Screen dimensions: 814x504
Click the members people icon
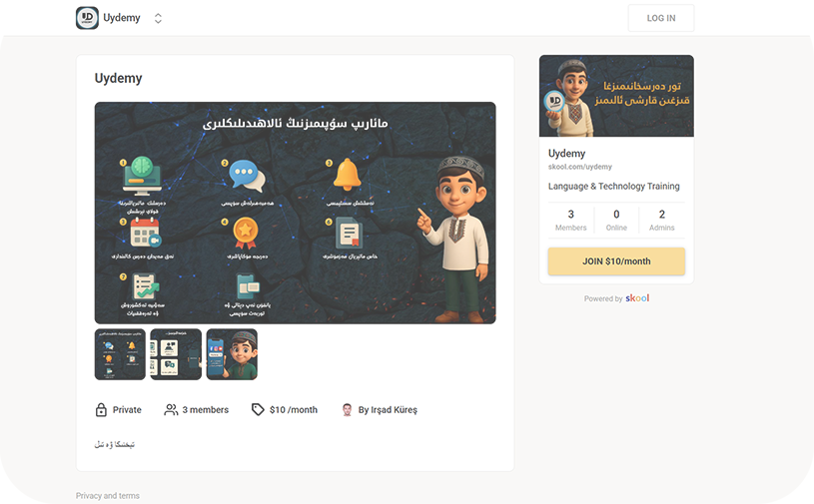pos(171,409)
